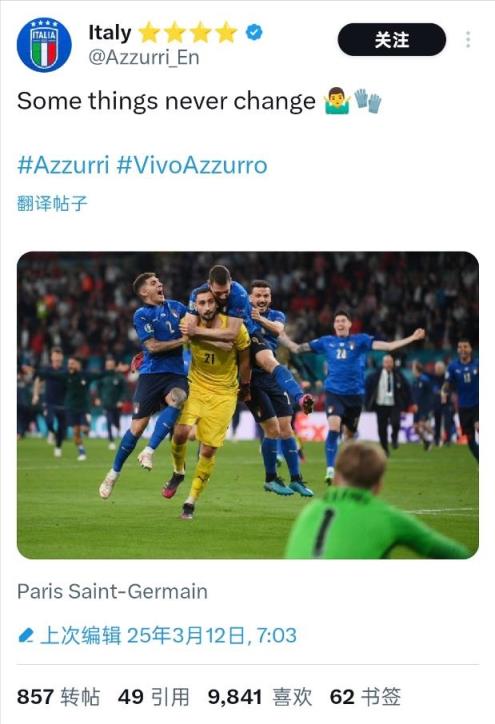Click the goalkeeper gloves emoji
Screen dimensions: 495x724
[368, 101]
